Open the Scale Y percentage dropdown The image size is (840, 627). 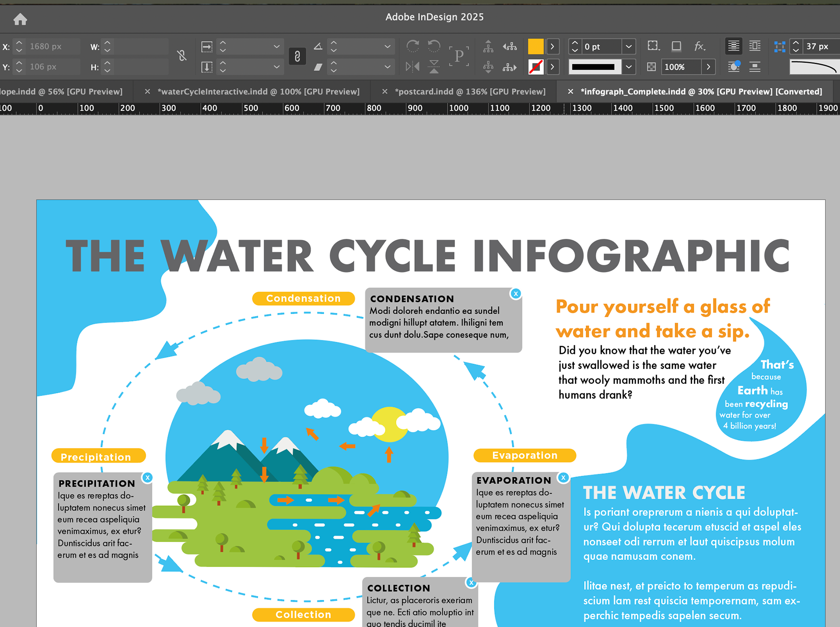pyautogui.click(x=276, y=67)
